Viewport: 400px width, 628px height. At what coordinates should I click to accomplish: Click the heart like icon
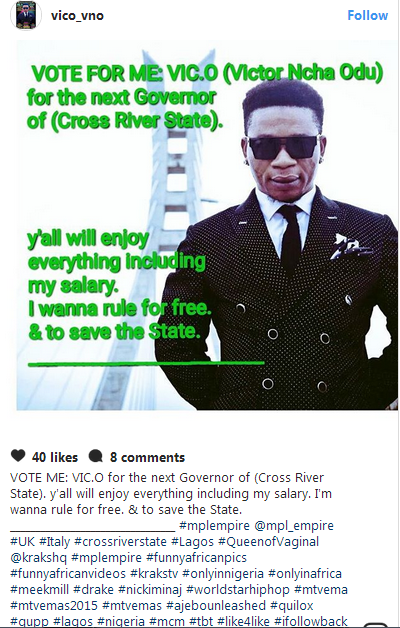point(18,456)
